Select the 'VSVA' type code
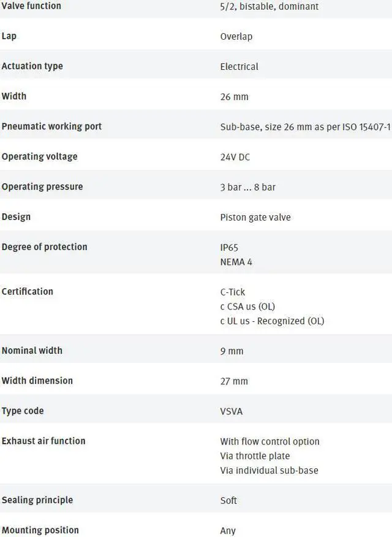392x537 pixels. pyautogui.click(x=232, y=411)
